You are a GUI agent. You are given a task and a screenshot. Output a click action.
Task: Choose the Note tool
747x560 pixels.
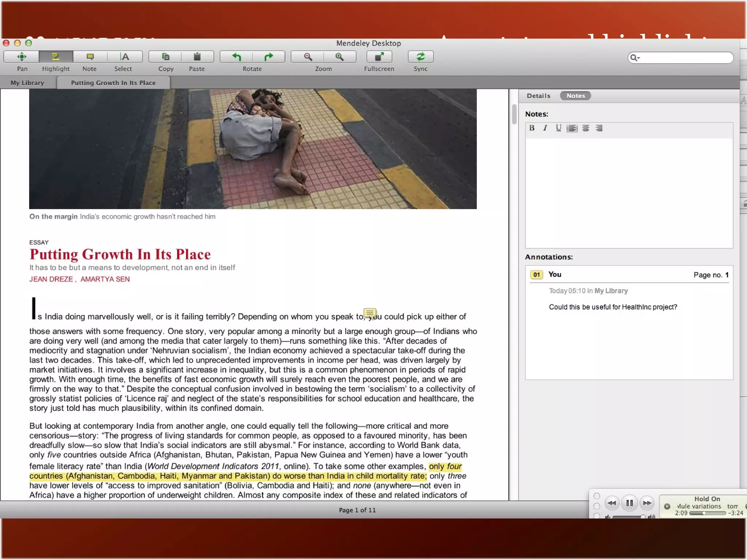[x=90, y=57]
